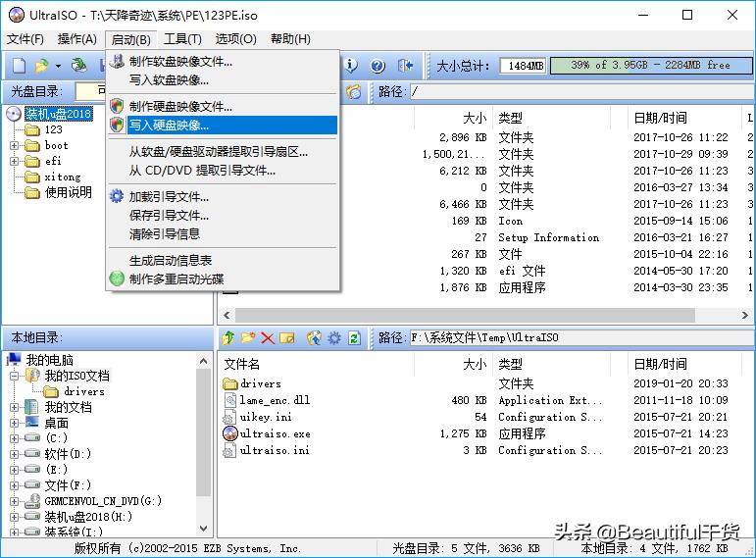
Task: Choose 写入硬盘映像... menu entry
Action: [x=223, y=126]
